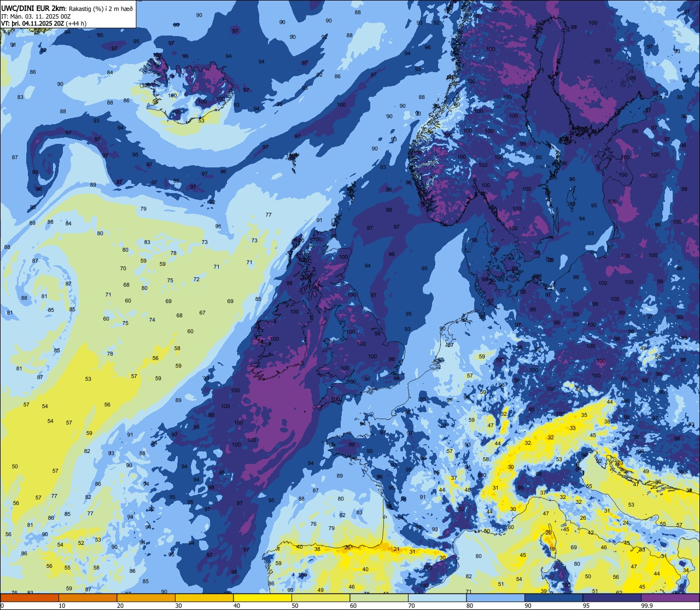Select the "VT: þri. 04.11.2025 20Z" valid time
This screenshot has width=700, height=610.
pos(33,23)
